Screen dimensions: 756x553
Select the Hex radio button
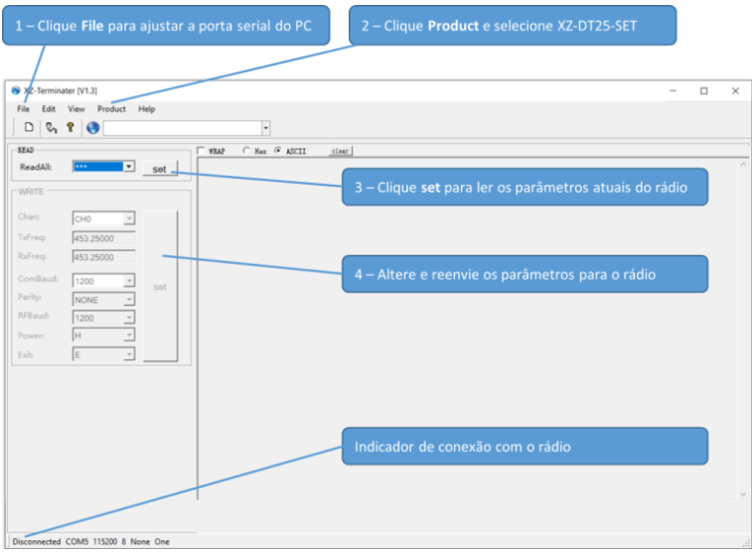246,151
